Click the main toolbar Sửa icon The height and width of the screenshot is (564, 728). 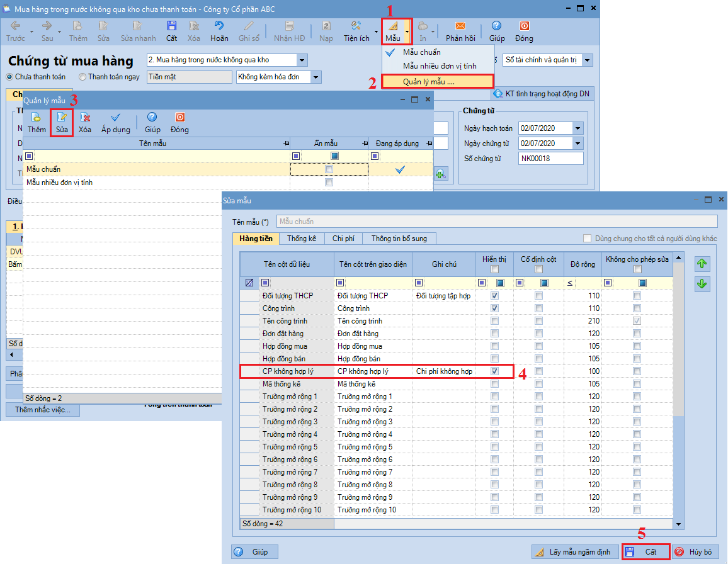[103, 26]
